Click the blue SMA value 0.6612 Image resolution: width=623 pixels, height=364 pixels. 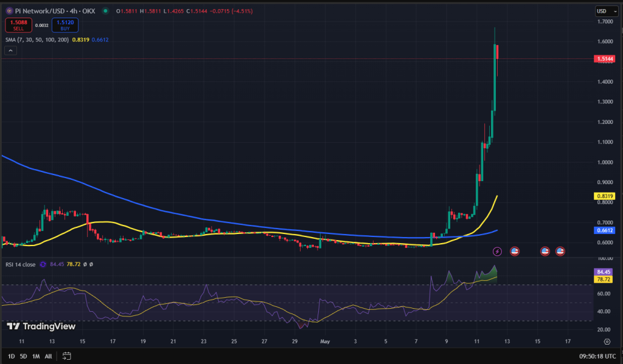point(100,39)
